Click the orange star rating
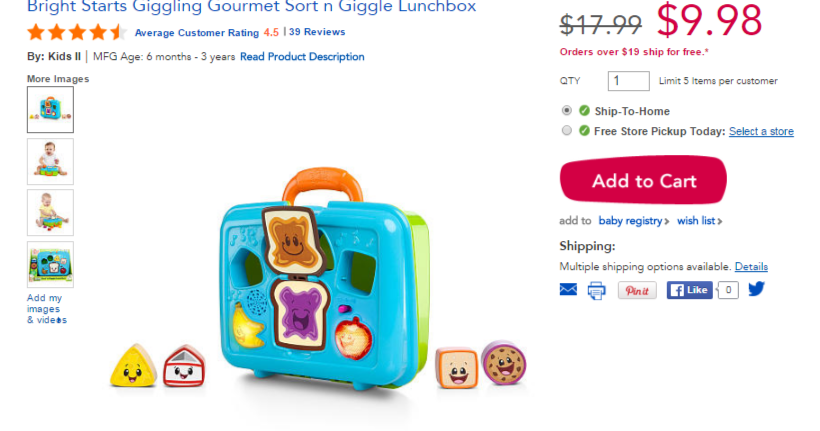820x431 pixels. (76, 32)
